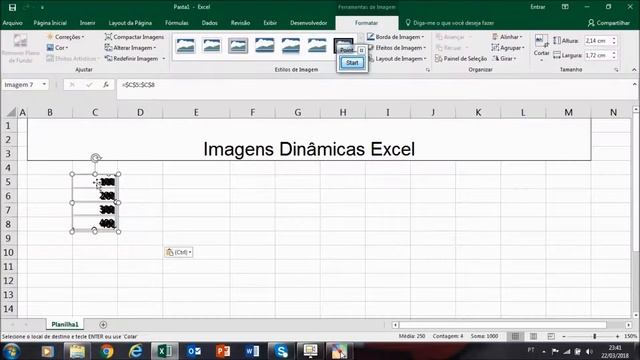The image size is (640, 360).
Task: Open Google Chrome from the taskbar
Action: (107, 351)
